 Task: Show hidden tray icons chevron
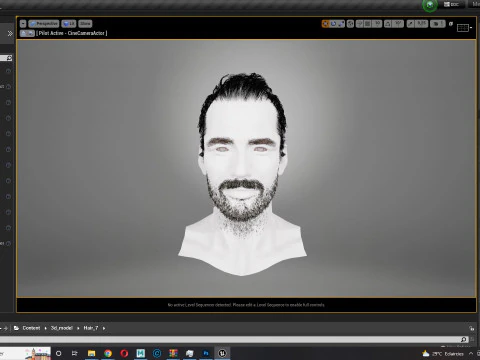coord(471,354)
